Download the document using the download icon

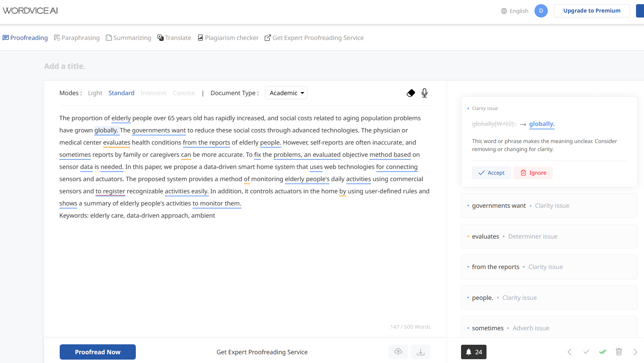point(420,352)
